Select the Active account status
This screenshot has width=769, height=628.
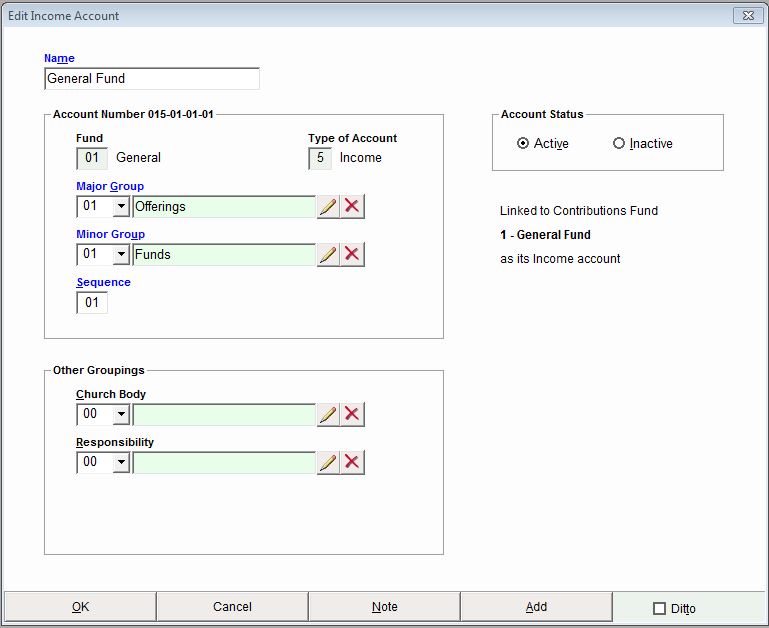point(523,144)
